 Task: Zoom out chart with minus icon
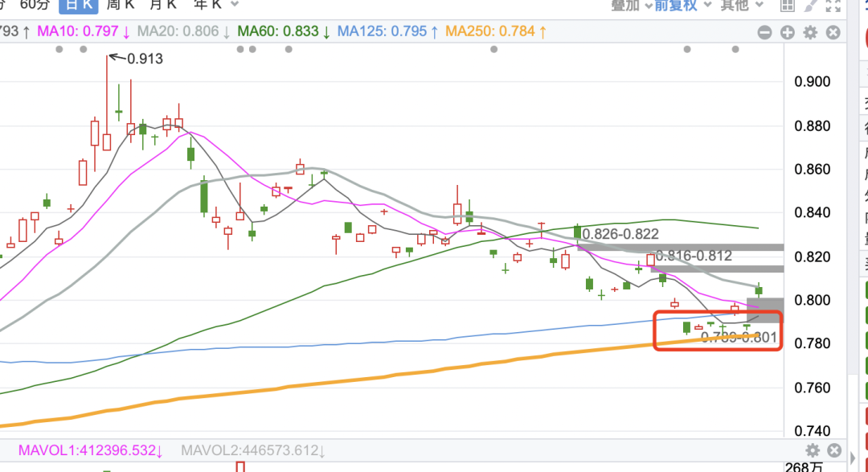(x=764, y=33)
